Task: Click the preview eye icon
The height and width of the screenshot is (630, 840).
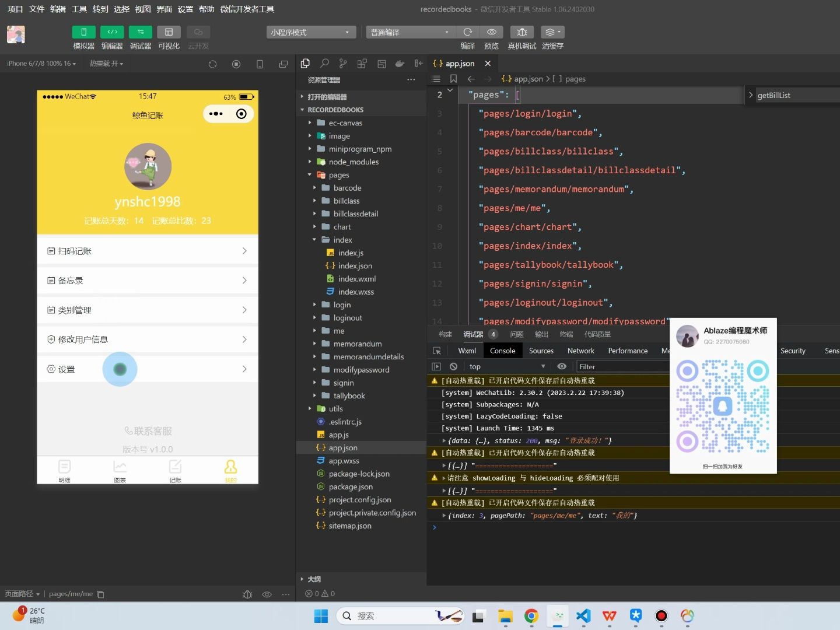Action: click(x=492, y=32)
